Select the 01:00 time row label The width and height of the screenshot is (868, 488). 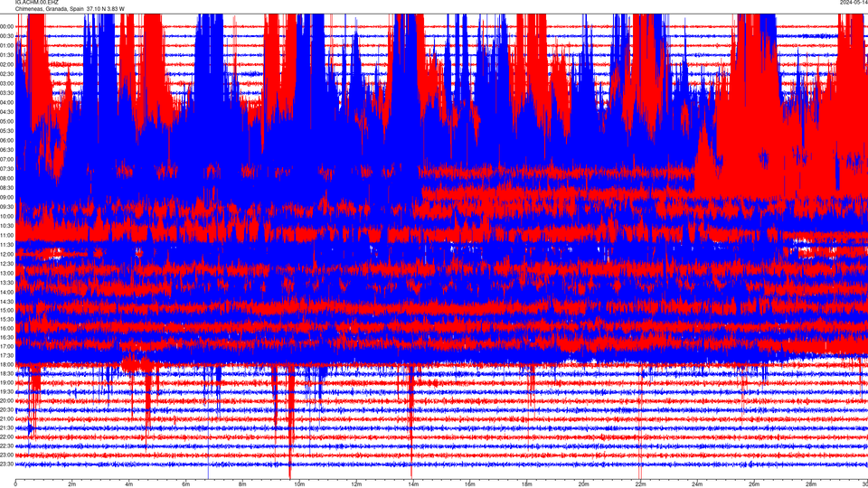(x=6, y=45)
